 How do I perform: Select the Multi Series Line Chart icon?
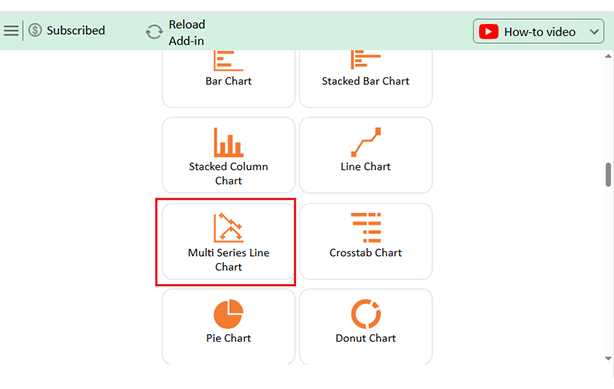point(229,228)
